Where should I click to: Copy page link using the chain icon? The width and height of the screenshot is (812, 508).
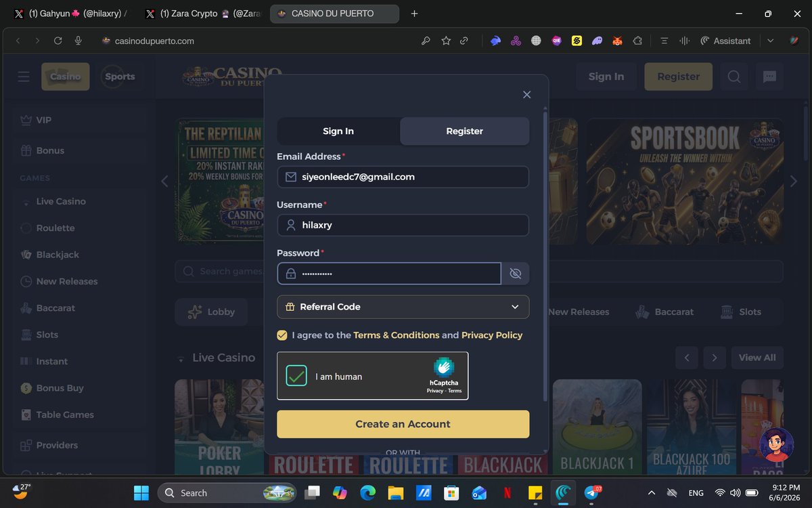click(x=464, y=41)
